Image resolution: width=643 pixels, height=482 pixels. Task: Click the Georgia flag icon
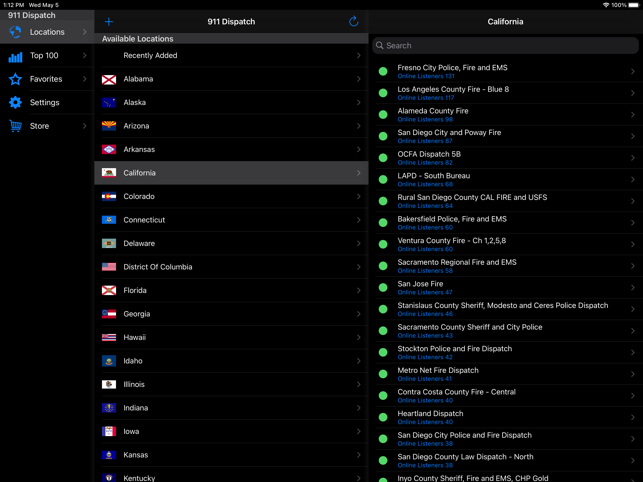pos(109,314)
